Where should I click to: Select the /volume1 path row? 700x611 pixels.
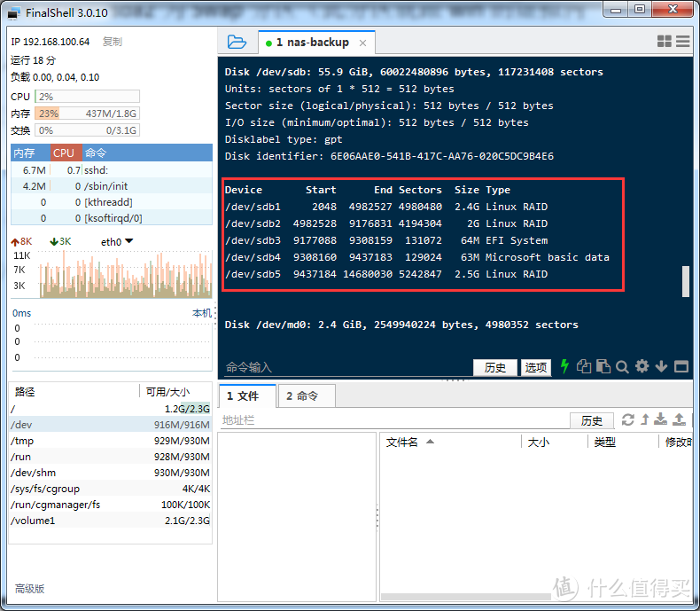110,521
